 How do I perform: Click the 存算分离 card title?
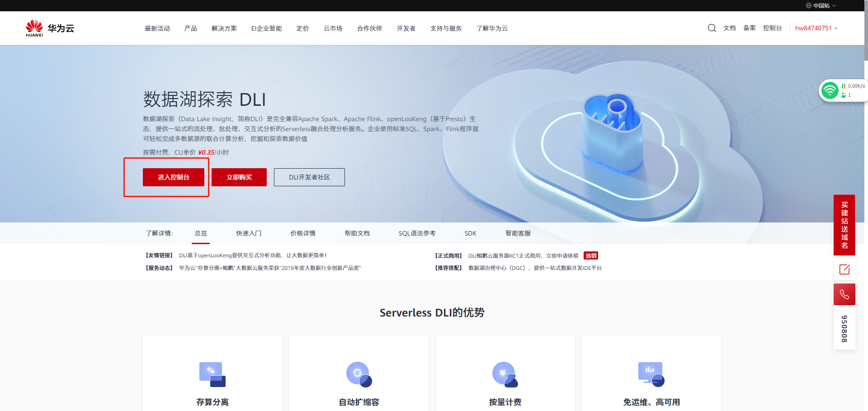[212, 402]
